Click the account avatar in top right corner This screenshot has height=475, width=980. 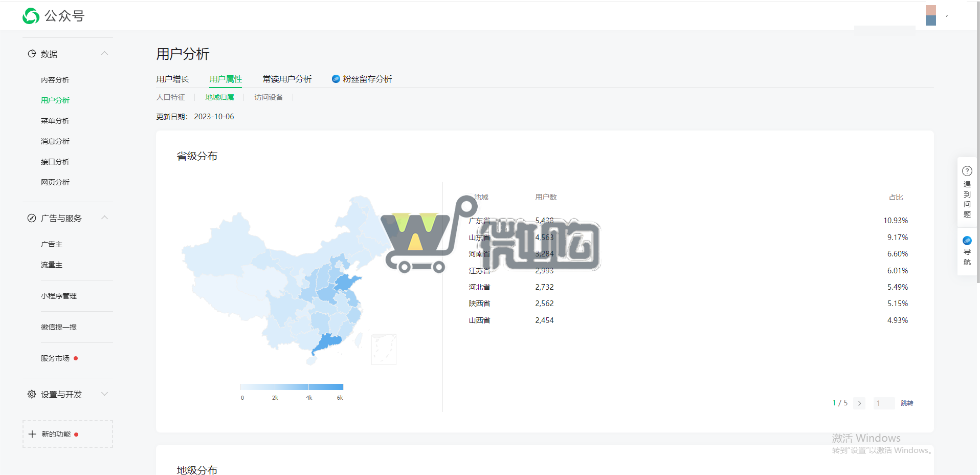pos(931,15)
